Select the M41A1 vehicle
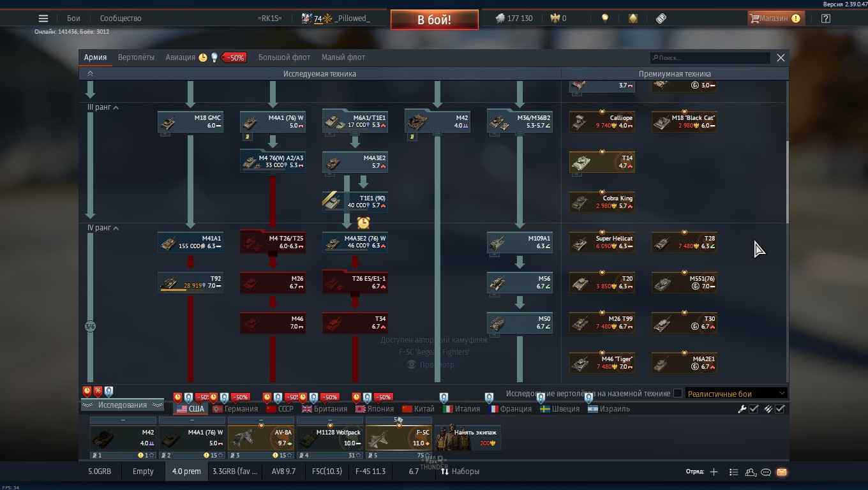This screenshot has width=868, height=490. tap(190, 242)
